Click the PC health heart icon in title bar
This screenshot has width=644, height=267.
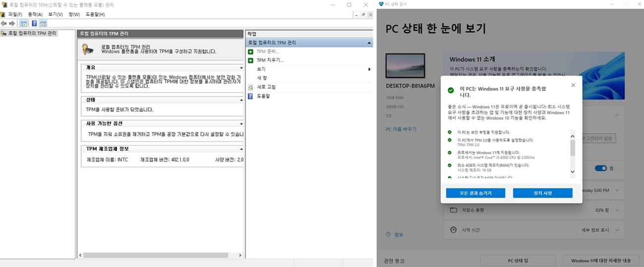click(381, 4)
